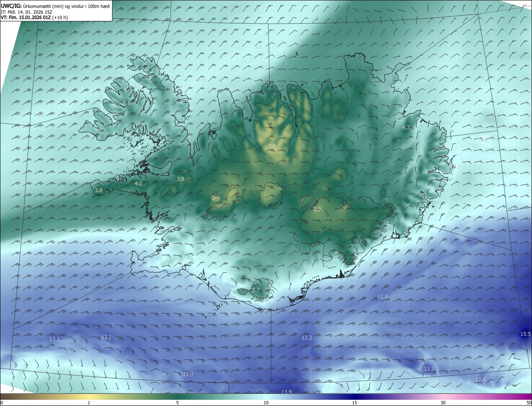Click the 13.2 value over the ocean
This screenshot has width=532, height=406.
307,338
